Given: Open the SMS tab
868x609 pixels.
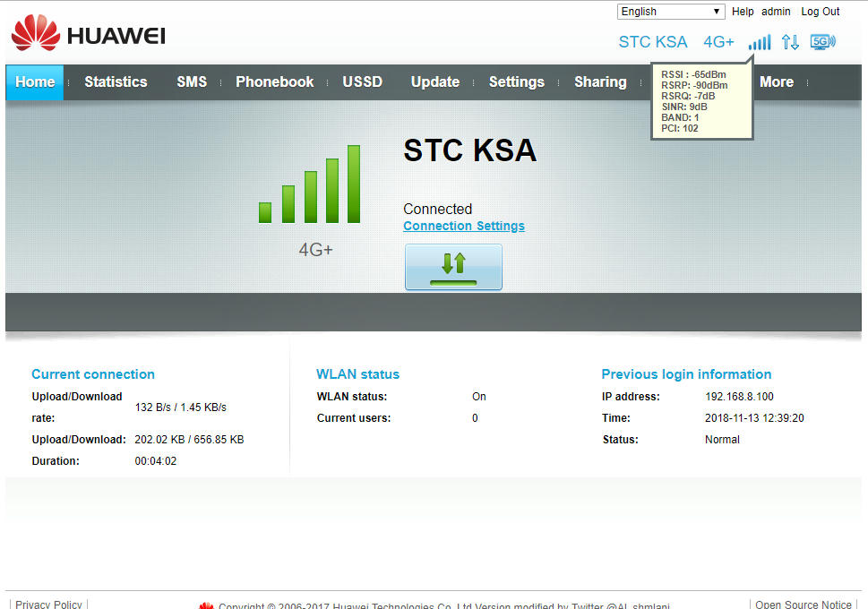Looking at the screenshot, I should tap(192, 81).
